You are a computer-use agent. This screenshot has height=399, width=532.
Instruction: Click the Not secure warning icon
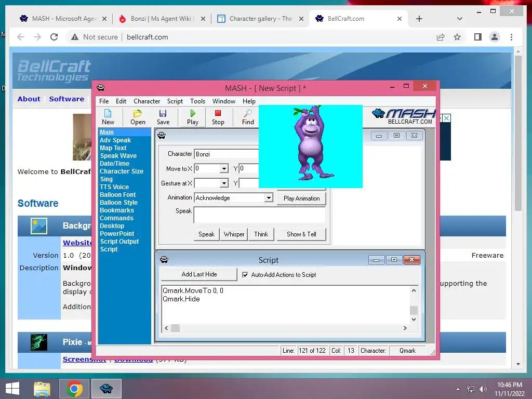point(75,37)
